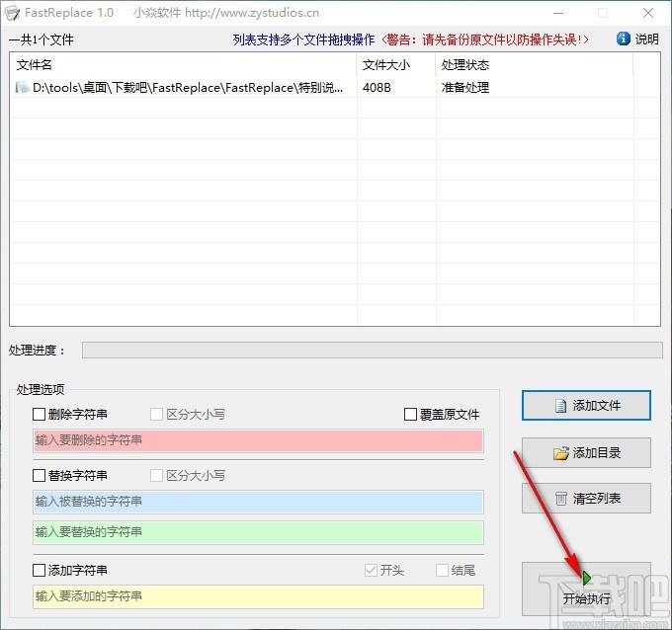This screenshot has height=630, width=672.
Task: Click the 处理状态 column header
Action: [x=535, y=65]
